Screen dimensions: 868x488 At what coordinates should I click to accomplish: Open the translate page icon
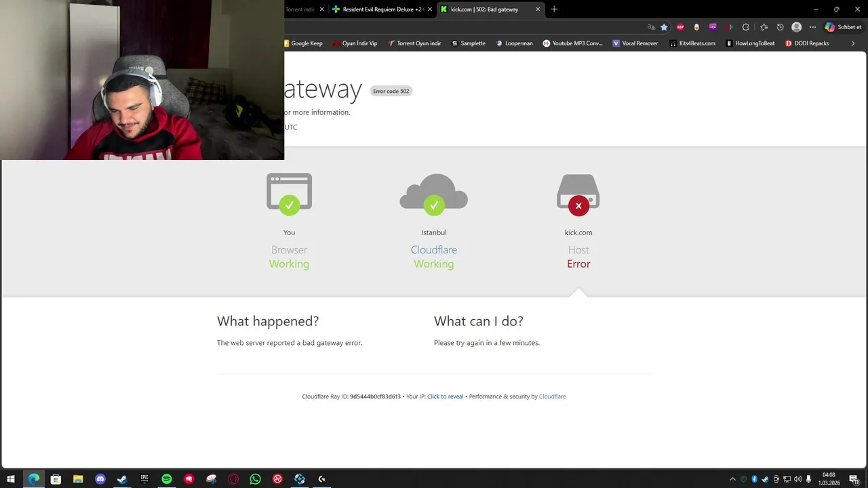click(x=651, y=27)
